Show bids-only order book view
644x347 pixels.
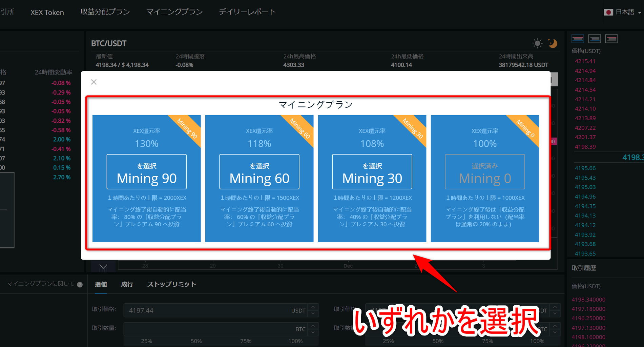(595, 38)
